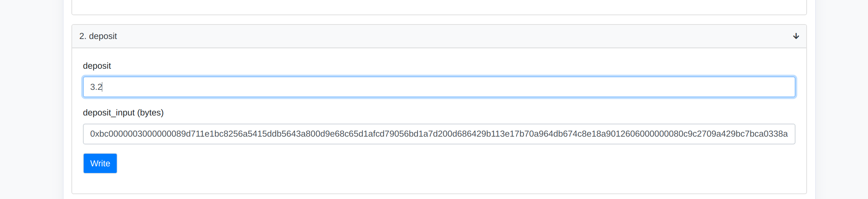Viewport: 868px width, 199px height.
Task: Click the "deposit_input (bytes)" label
Action: click(x=123, y=112)
